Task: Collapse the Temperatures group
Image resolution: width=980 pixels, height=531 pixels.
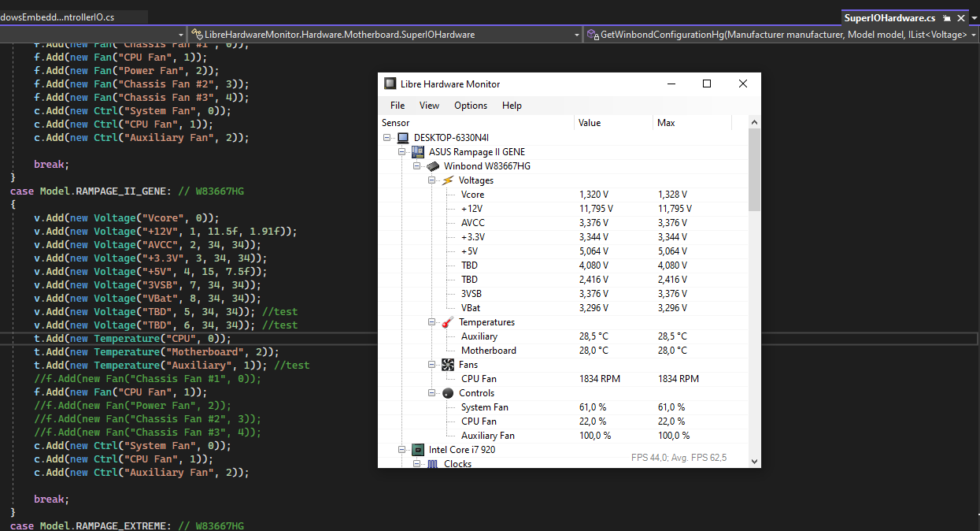Action: click(x=432, y=322)
